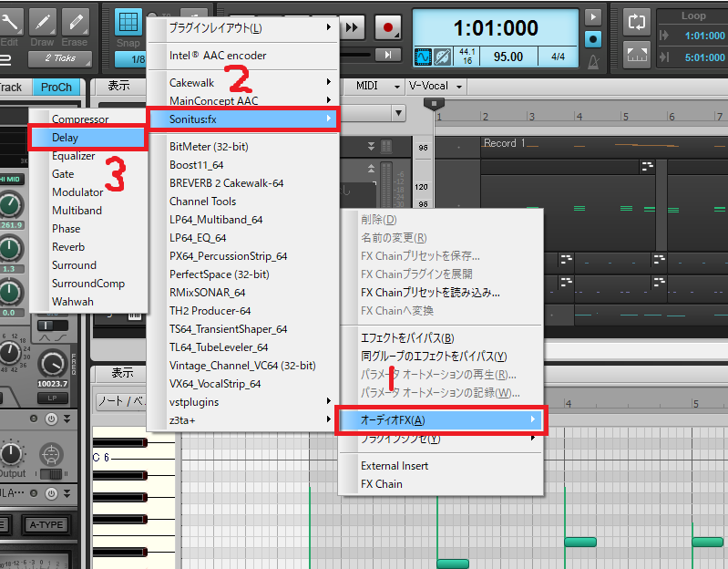Image resolution: width=728 pixels, height=569 pixels.
Task: Select Intel AAC encoder menu entry
Action: pyautogui.click(x=241, y=56)
